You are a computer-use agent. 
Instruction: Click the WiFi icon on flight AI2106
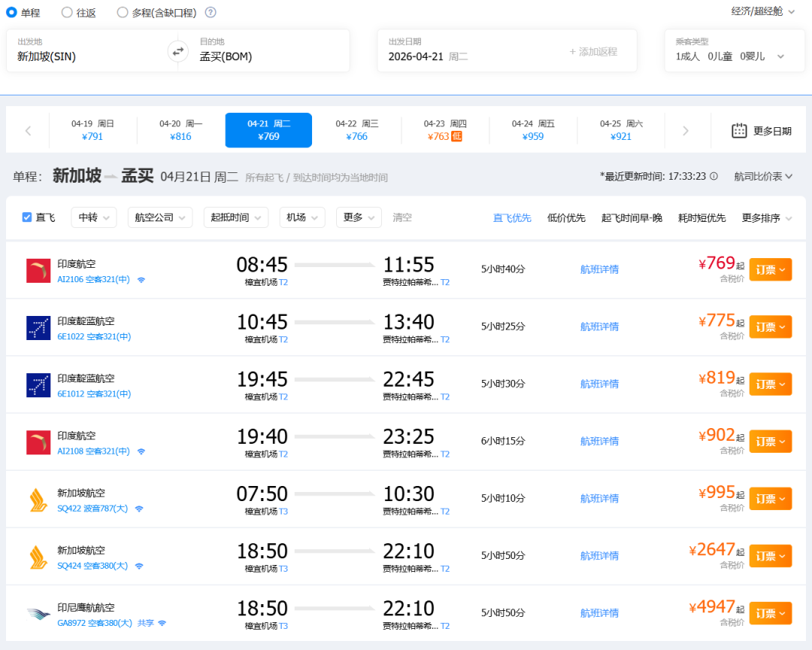(x=141, y=280)
